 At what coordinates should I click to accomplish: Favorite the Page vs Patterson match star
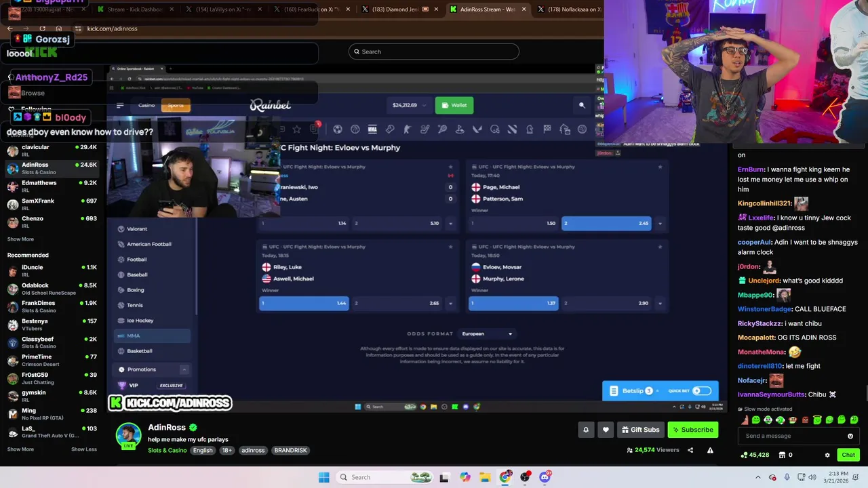(x=660, y=167)
